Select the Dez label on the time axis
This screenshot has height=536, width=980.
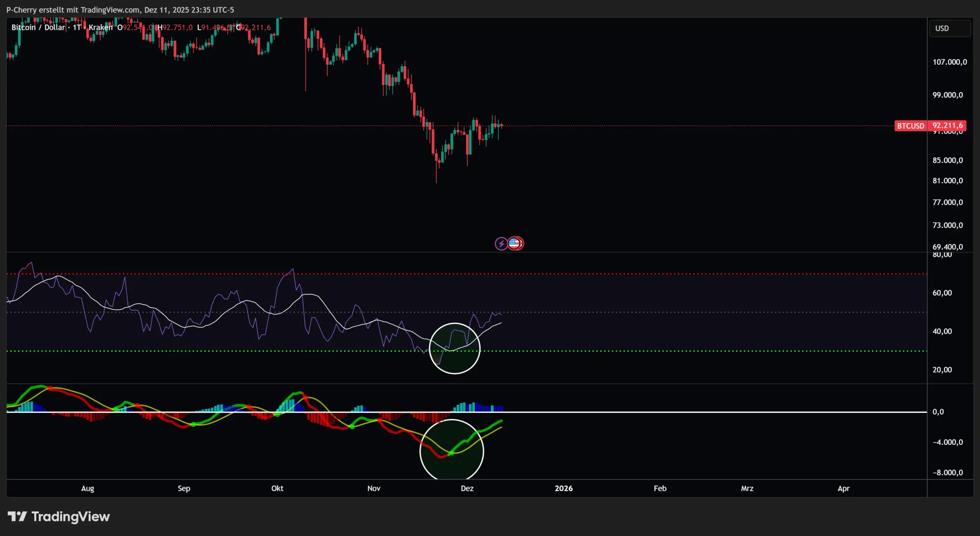(x=466, y=488)
